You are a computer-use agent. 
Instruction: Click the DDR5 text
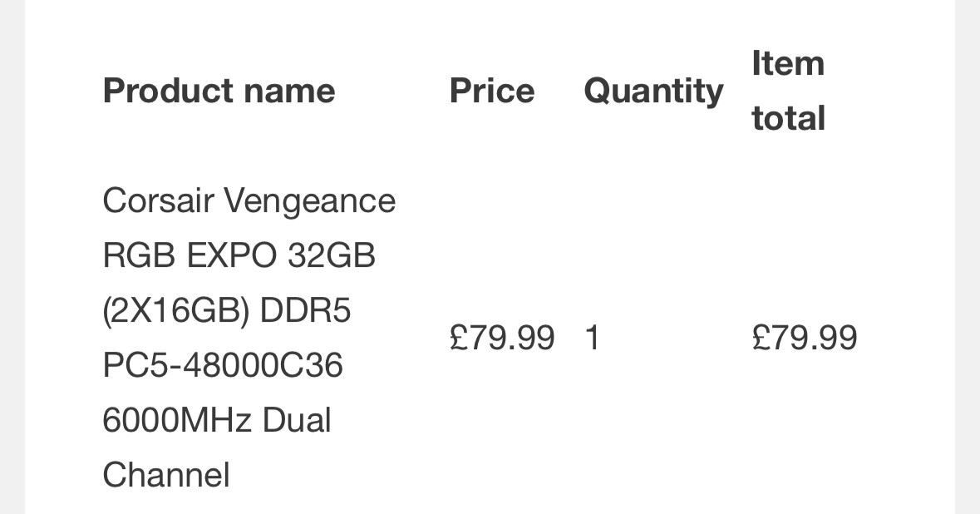point(306,311)
